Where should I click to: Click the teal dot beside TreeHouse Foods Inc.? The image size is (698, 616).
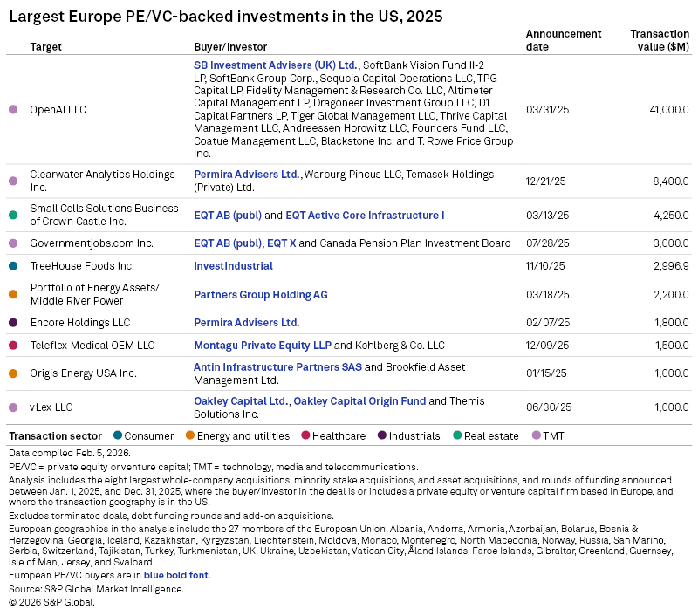pyautogui.click(x=13, y=266)
